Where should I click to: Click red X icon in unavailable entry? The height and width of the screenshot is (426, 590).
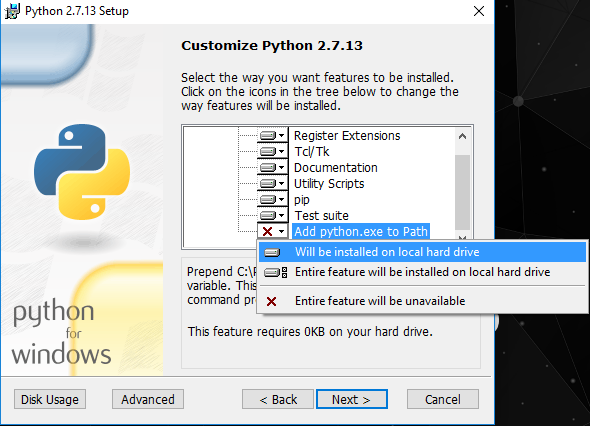[271, 301]
